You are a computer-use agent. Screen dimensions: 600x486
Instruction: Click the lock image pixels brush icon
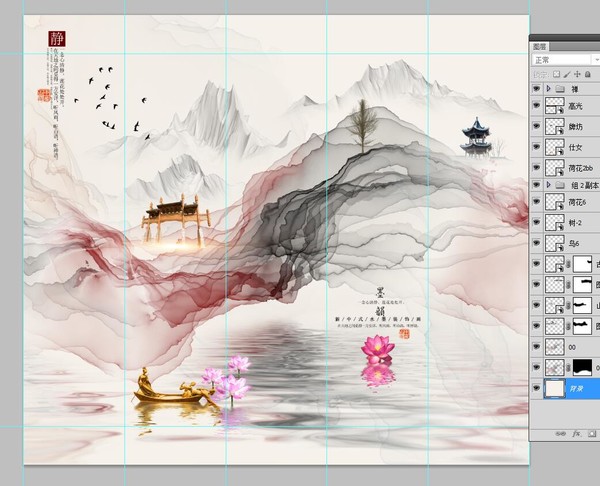click(567, 74)
